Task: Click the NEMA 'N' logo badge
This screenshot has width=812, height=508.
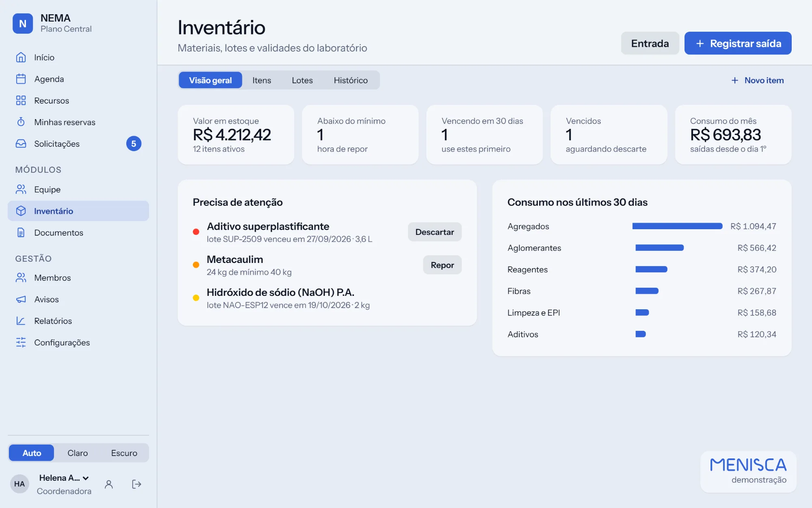Action: point(23,24)
